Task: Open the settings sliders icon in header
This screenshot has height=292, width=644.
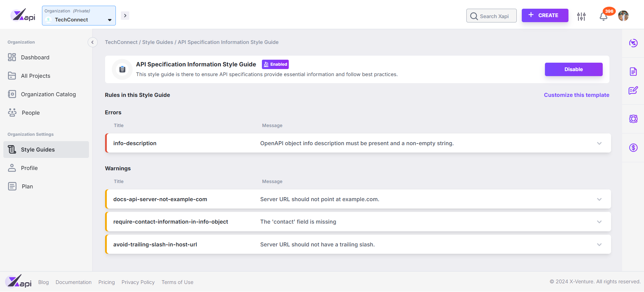Action: [581, 16]
